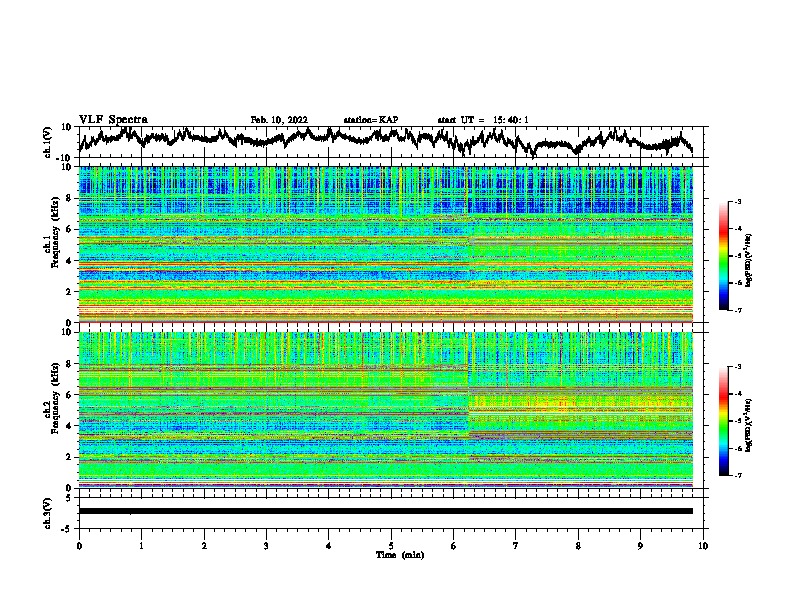792x612 pixels.
Task: Click time axis tick label "9"
Action: coord(640,546)
